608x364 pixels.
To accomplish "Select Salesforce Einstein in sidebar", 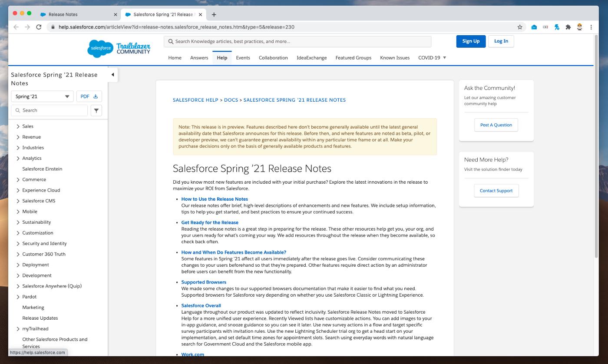I will [x=42, y=169].
